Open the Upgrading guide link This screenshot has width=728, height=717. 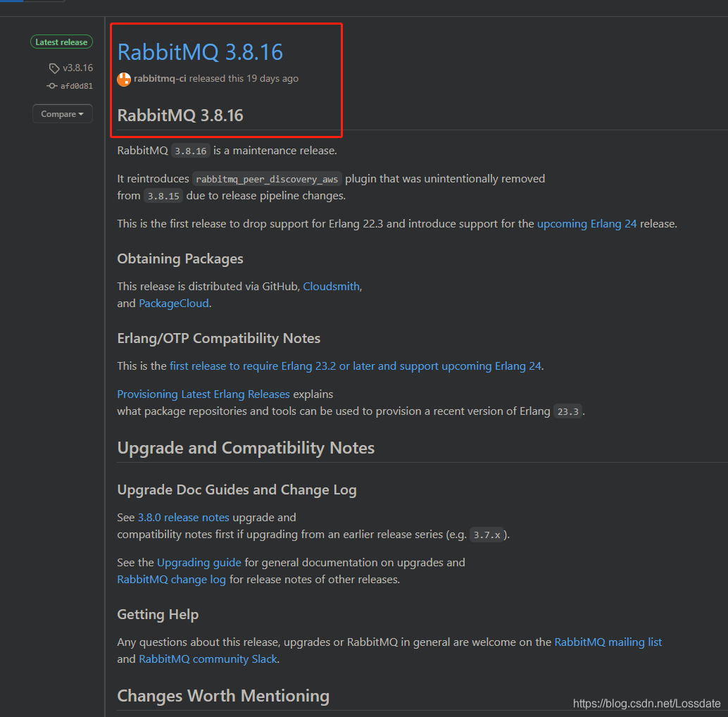tap(199, 562)
